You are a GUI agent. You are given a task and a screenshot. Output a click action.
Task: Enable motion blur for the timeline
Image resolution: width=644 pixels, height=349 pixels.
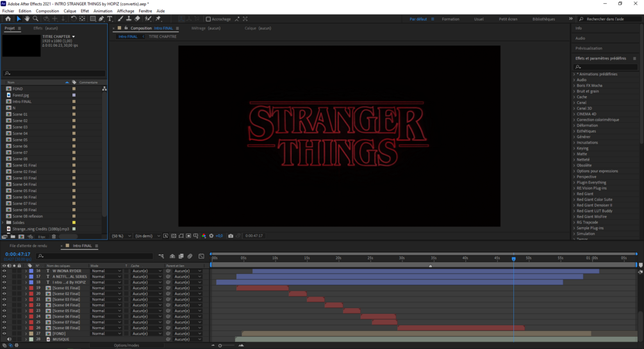pyautogui.click(x=190, y=256)
